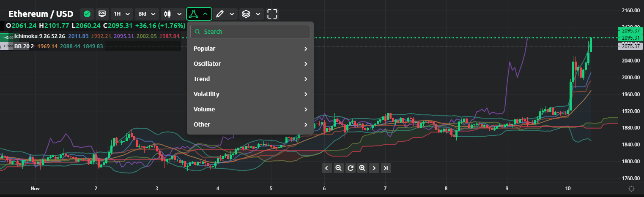The image size is (644, 197).
Task: Open the layers stack dropdown
Action: click(x=252, y=14)
